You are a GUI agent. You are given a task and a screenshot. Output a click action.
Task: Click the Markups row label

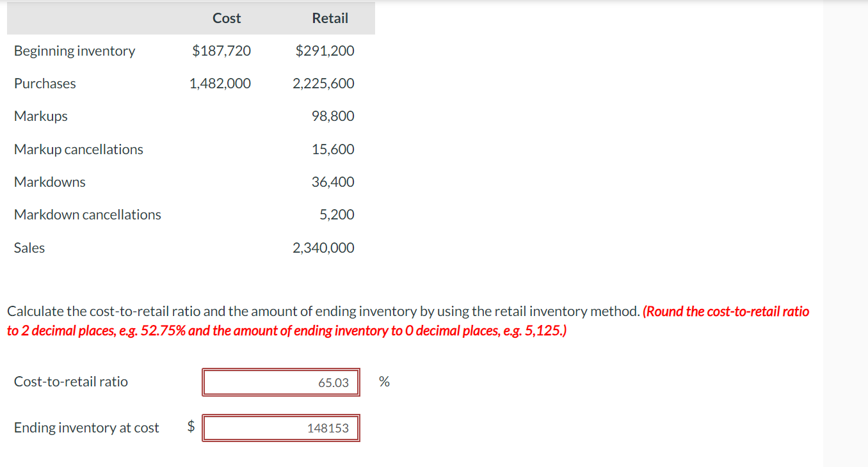tap(40, 116)
